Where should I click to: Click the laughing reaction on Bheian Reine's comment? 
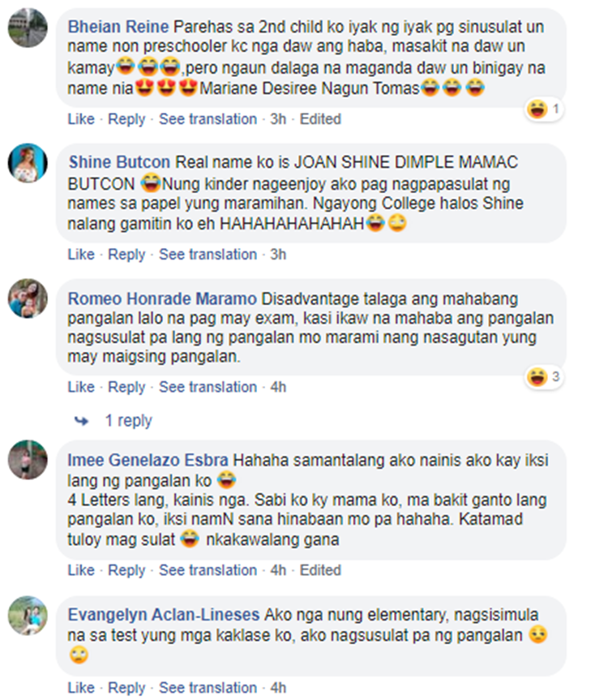pos(544,109)
